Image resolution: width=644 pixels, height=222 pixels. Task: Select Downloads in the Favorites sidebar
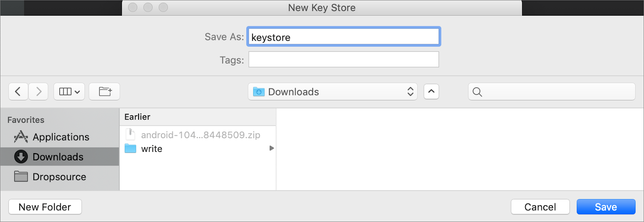58,157
